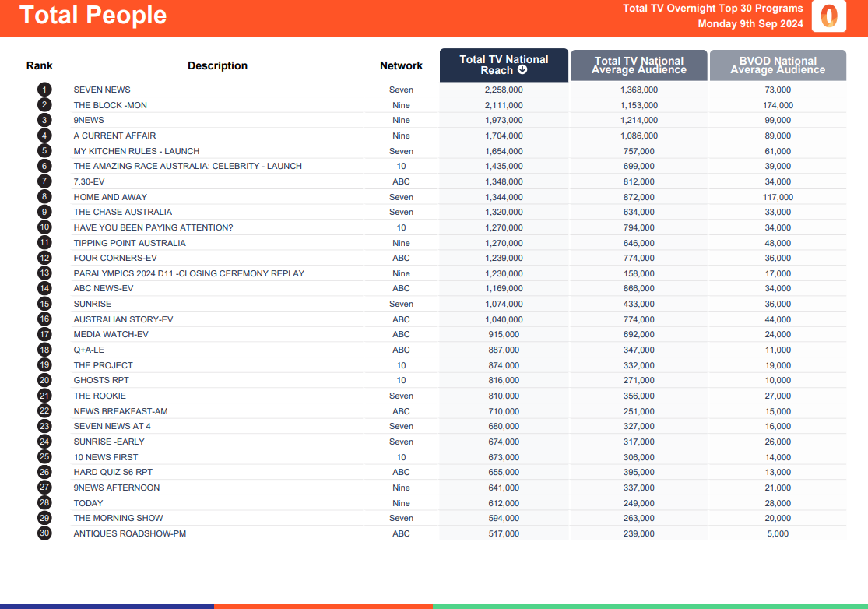Select THE MORNING SHOW description
This screenshot has height=609, width=868.
click(x=118, y=518)
